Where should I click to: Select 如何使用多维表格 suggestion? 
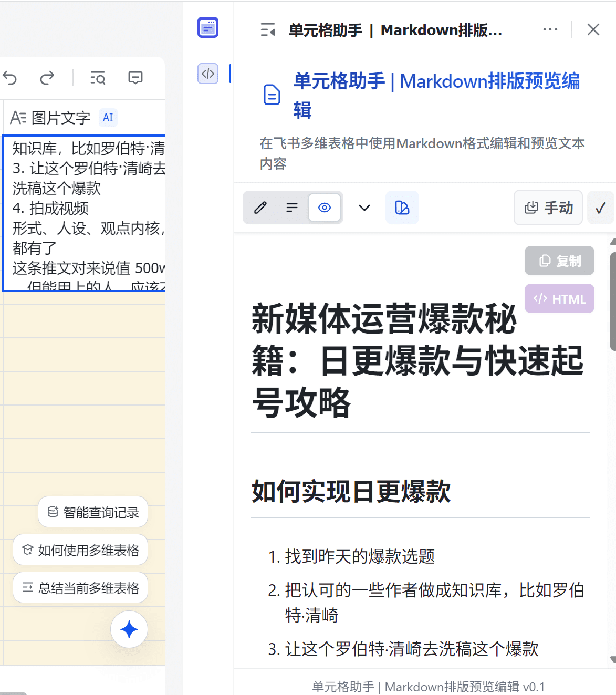80,550
